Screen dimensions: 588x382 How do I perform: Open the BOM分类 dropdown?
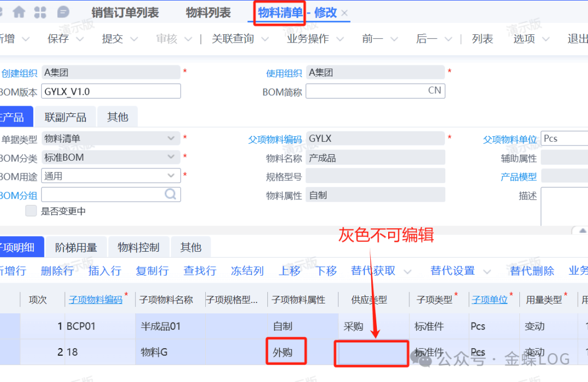171,157
